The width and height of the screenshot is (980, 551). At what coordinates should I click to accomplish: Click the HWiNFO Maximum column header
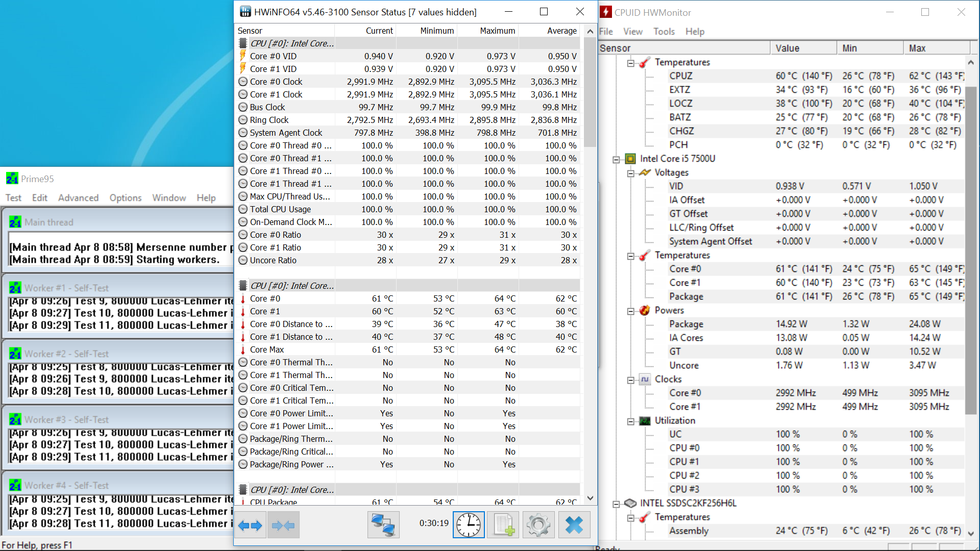[488, 31]
